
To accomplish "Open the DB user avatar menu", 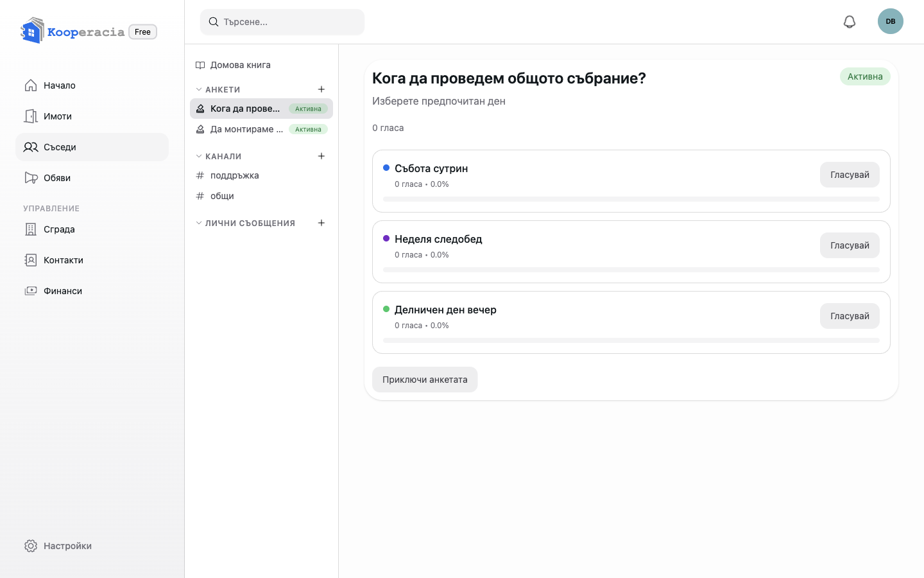I will (x=891, y=21).
